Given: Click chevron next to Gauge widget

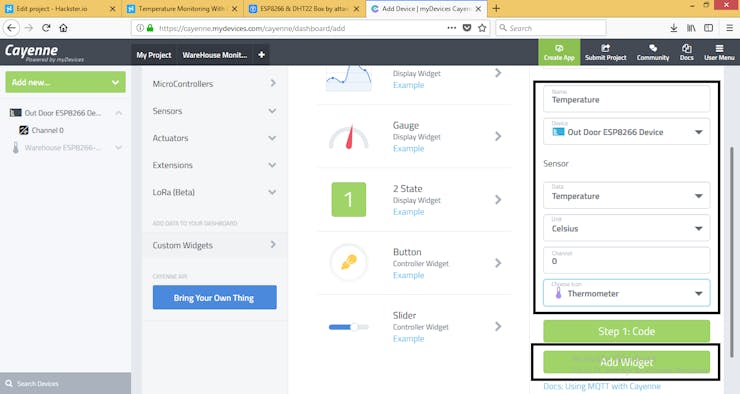Looking at the screenshot, I should point(498,136).
